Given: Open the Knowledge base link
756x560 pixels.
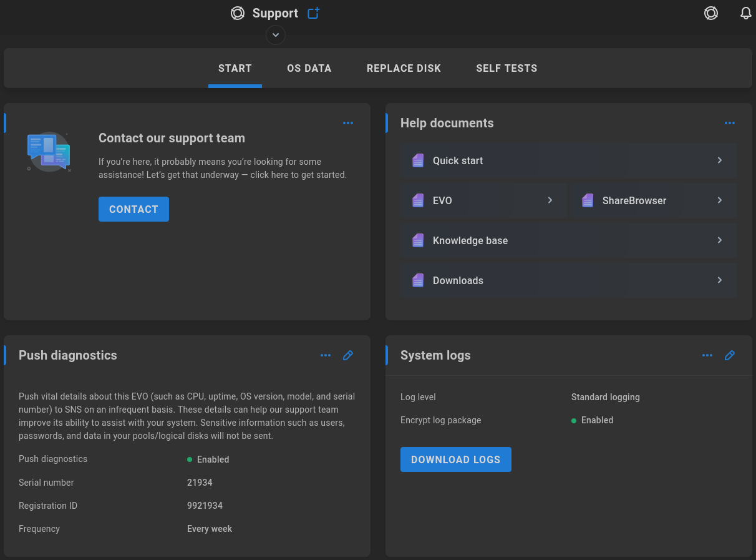Looking at the screenshot, I should tap(568, 240).
